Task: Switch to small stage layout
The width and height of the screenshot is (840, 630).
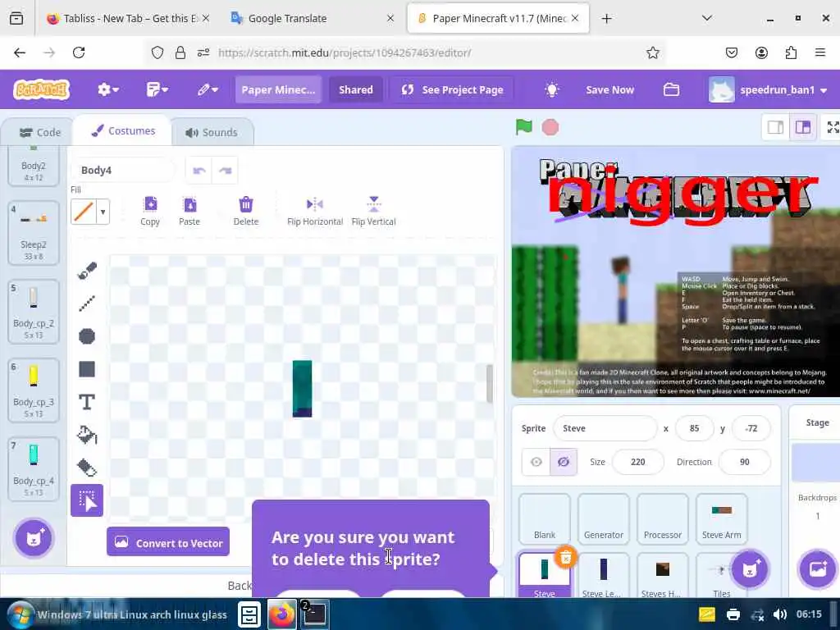Action: click(x=775, y=127)
